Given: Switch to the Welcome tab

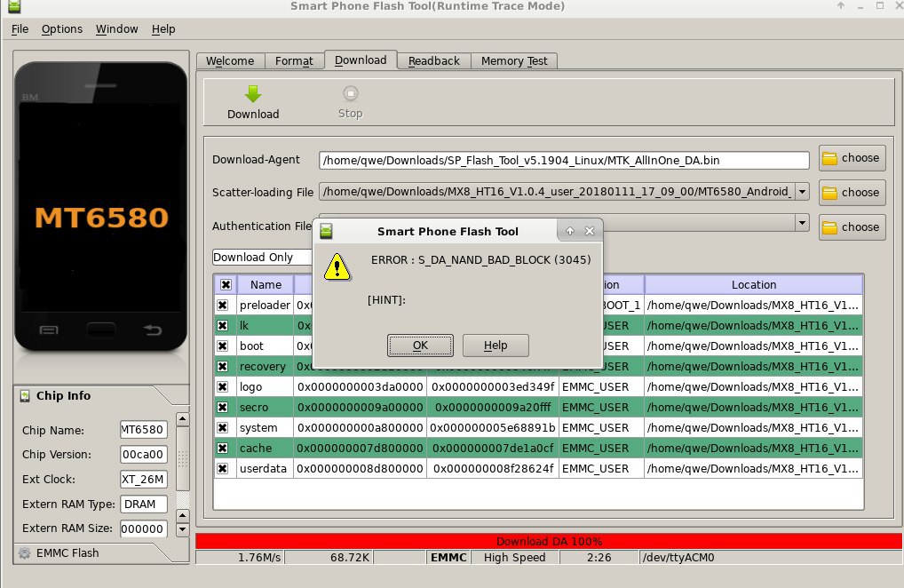Looking at the screenshot, I should (x=230, y=61).
